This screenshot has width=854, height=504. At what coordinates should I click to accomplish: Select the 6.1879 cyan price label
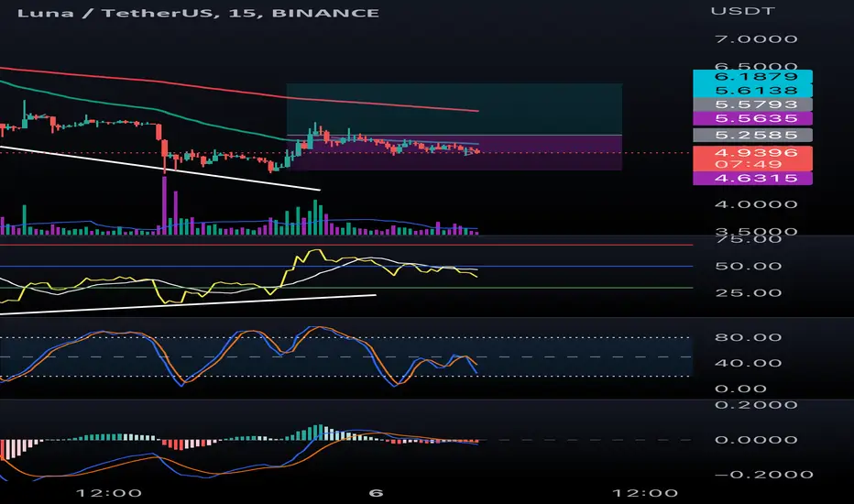point(752,76)
